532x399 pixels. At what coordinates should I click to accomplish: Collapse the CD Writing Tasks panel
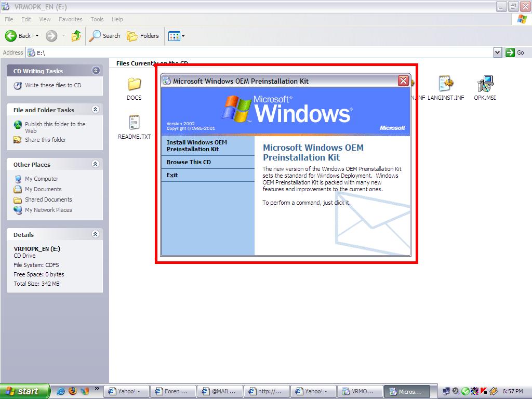tap(96, 71)
